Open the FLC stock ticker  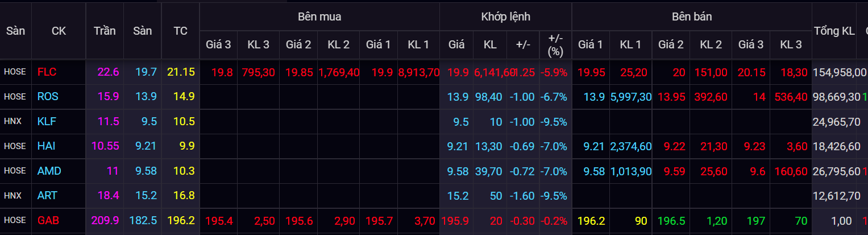click(x=47, y=72)
